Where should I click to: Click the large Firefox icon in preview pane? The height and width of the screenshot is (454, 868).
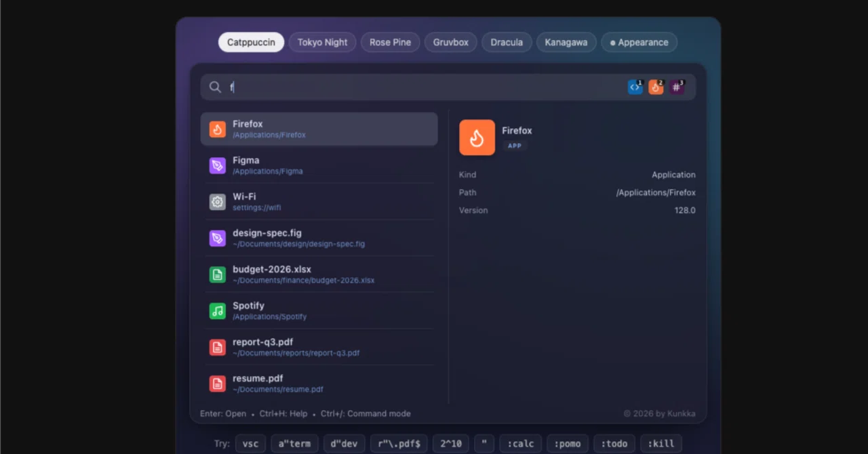(x=477, y=138)
